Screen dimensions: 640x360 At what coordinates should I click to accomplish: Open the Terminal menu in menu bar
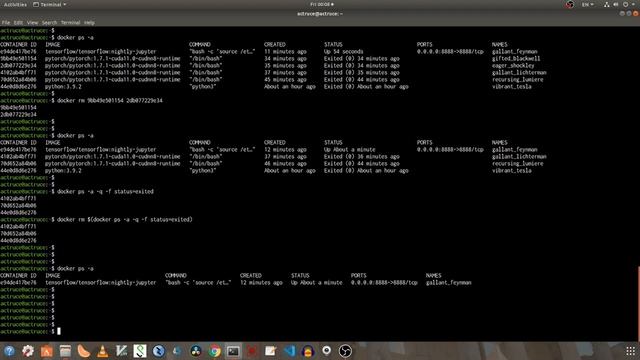[70, 23]
